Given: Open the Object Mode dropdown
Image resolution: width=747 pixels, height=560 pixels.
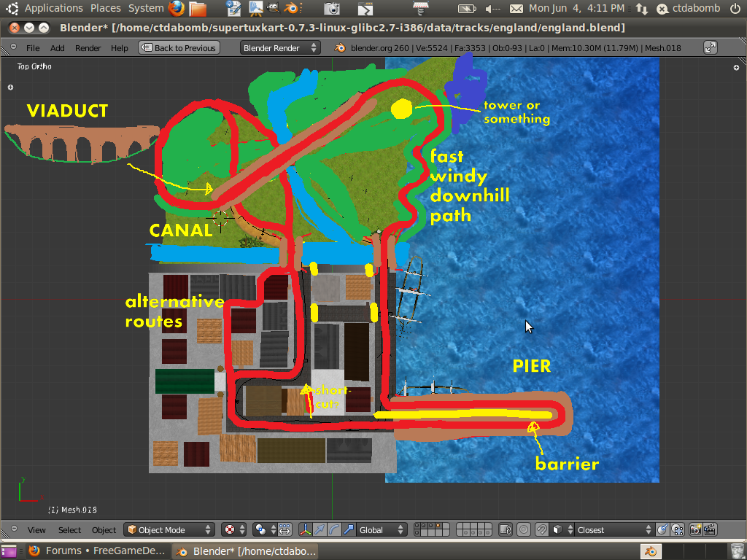Looking at the screenshot, I should coord(169,530).
